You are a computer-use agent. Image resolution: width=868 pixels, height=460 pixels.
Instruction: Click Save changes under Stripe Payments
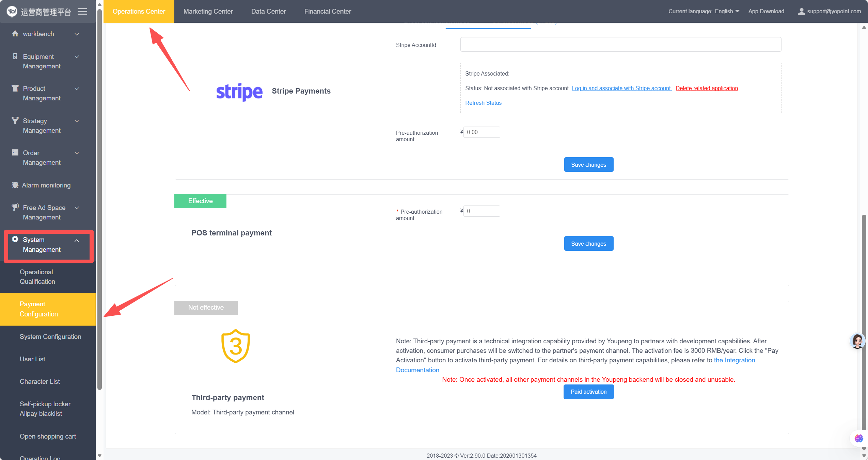tap(588, 165)
